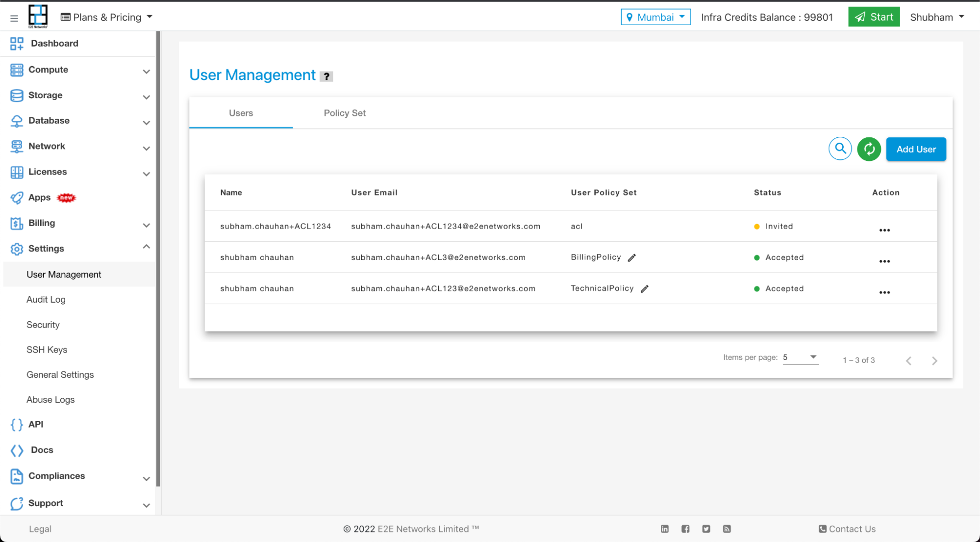980x542 pixels.
Task: Expand the Network section chevron
Action: pos(146,148)
